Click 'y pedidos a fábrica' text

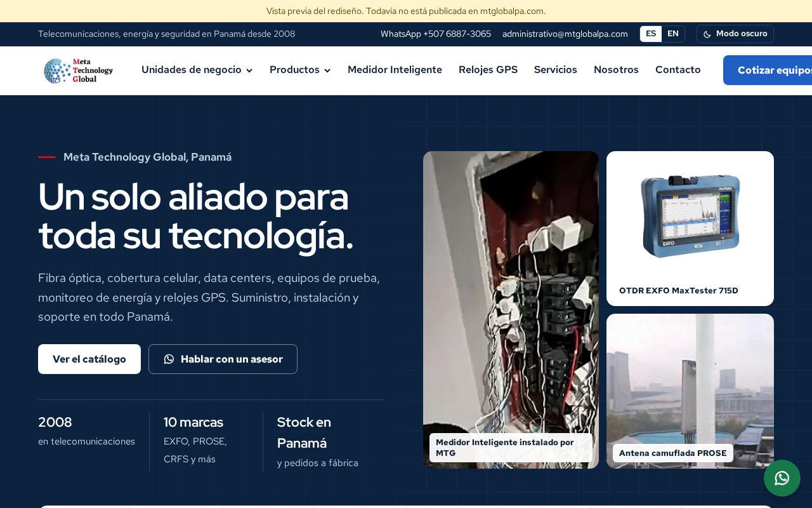[318, 463]
